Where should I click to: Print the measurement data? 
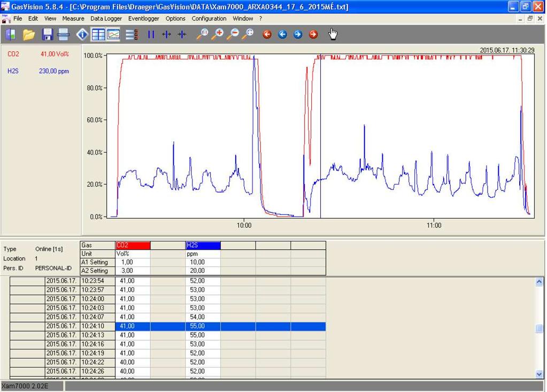(x=63, y=34)
